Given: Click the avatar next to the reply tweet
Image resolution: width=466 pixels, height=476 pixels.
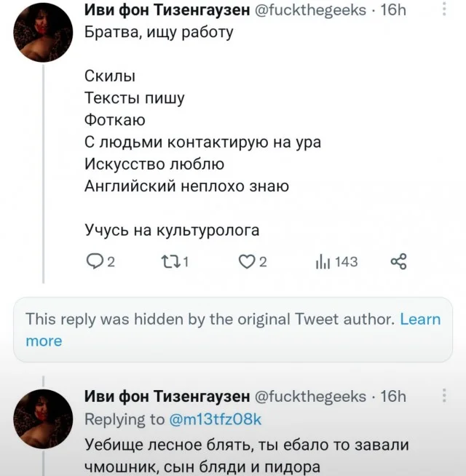Looking at the screenshot, I should pos(43,418).
